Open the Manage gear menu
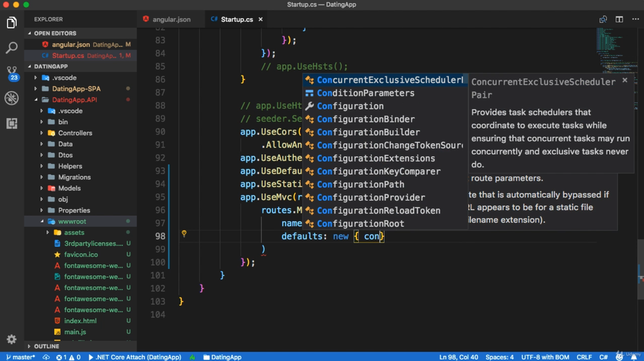 [x=12, y=339]
